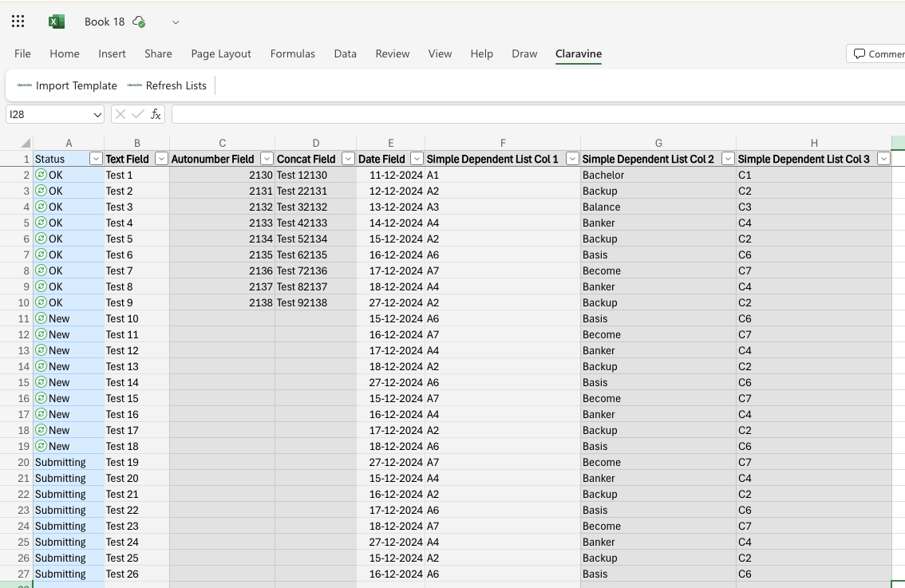This screenshot has height=588, width=905.
Task: Select the cell containing Test 12130
Action: click(x=316, y=175)
